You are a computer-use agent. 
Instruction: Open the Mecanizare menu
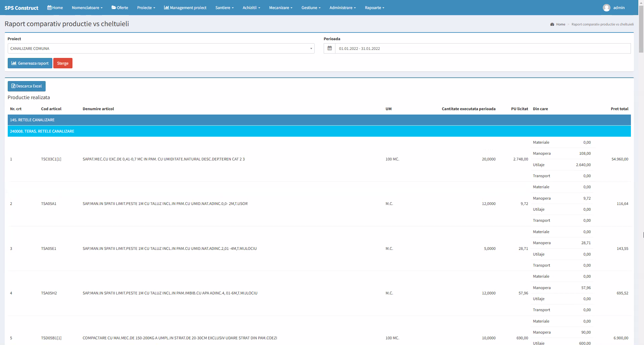280,8
